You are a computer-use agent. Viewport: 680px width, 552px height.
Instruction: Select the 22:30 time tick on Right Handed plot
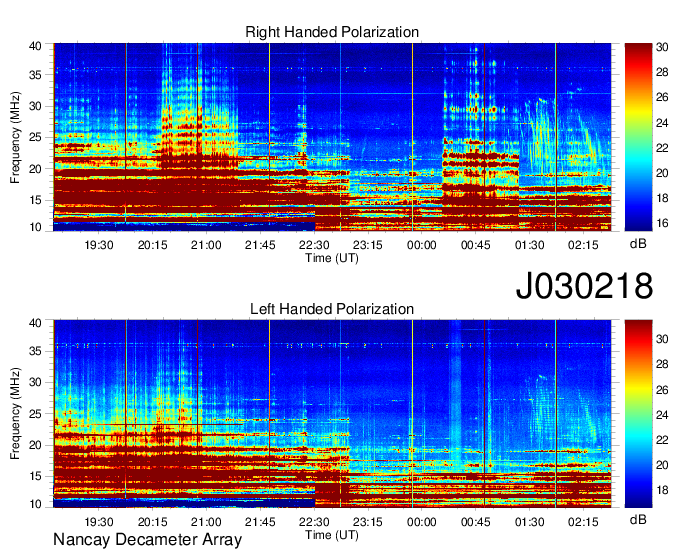(314, 245)
